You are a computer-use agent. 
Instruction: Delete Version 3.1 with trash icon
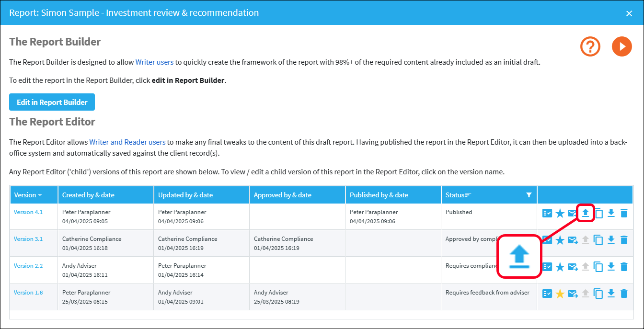tap(624, 240)
